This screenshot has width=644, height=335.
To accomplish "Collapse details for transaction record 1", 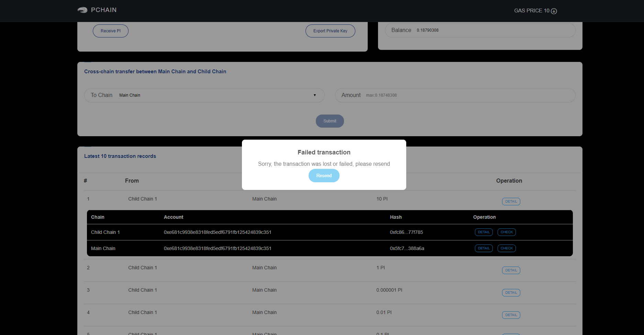I will click(511, 202).
